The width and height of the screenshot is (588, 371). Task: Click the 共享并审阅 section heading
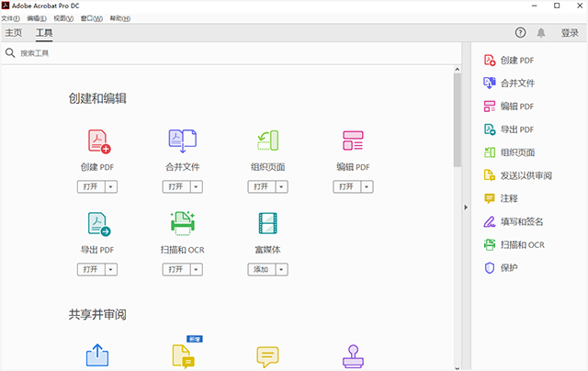(x=97, y=314)
